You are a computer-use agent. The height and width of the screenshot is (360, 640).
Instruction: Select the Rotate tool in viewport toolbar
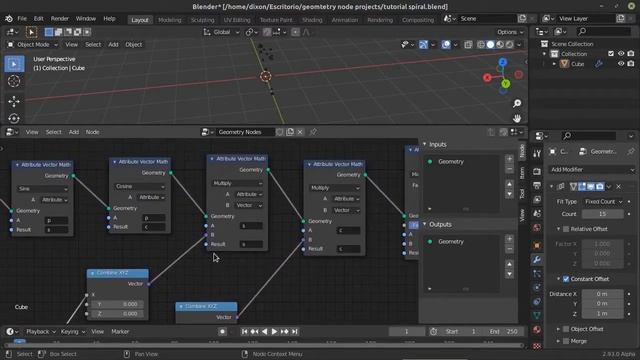coord(14,118)
